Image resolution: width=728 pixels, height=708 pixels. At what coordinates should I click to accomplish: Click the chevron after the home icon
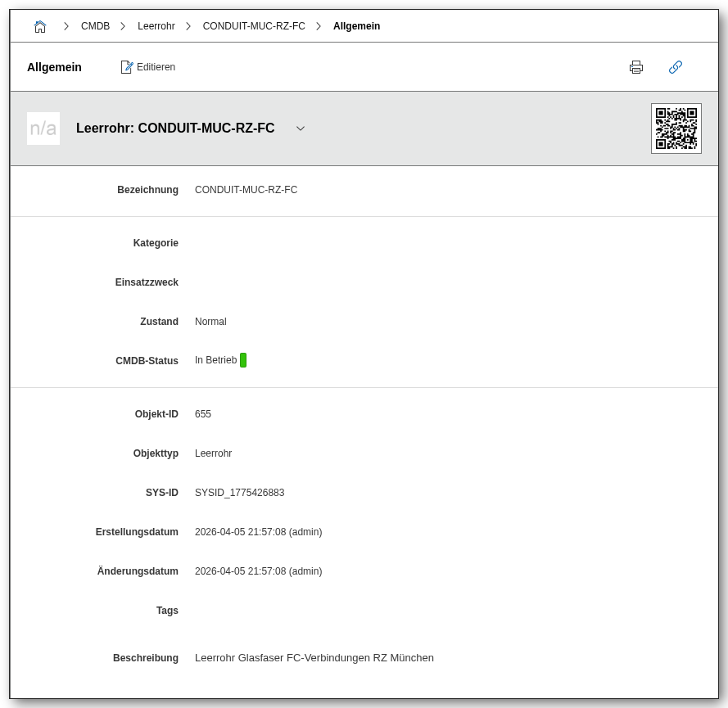[x=66, y=26]
